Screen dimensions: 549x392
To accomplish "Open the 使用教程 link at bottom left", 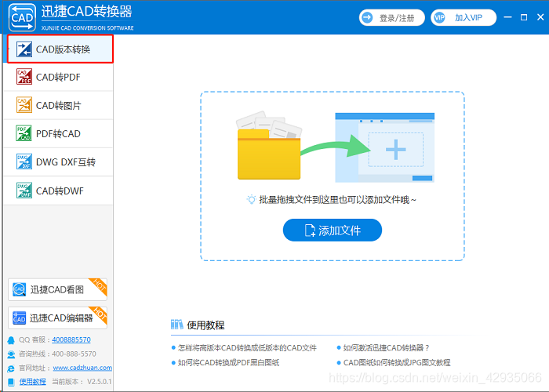I will click(33, 382).
